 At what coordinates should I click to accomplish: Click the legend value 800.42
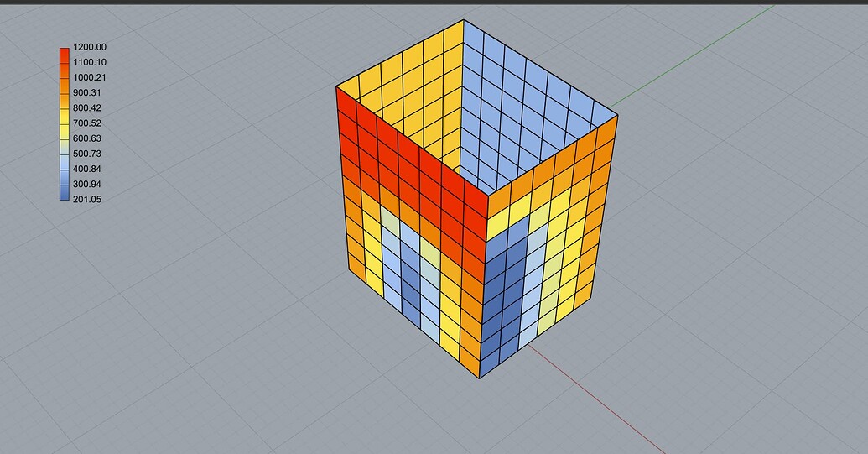[87, 108]
